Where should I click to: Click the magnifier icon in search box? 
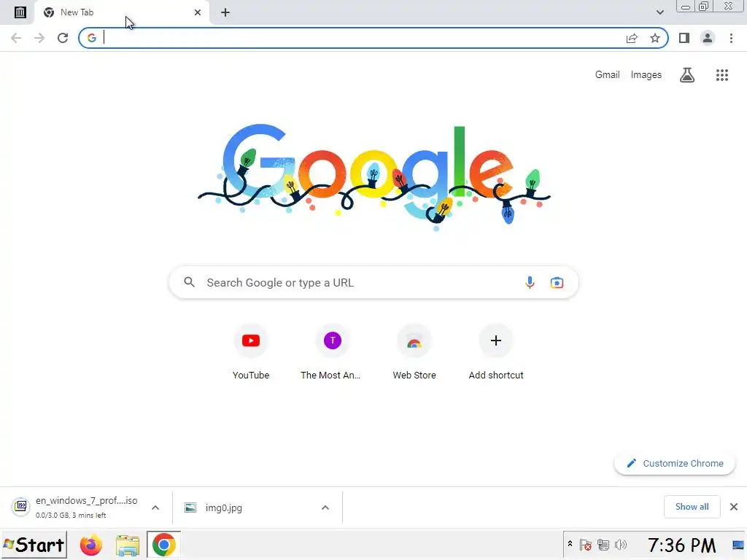point(189,282)
